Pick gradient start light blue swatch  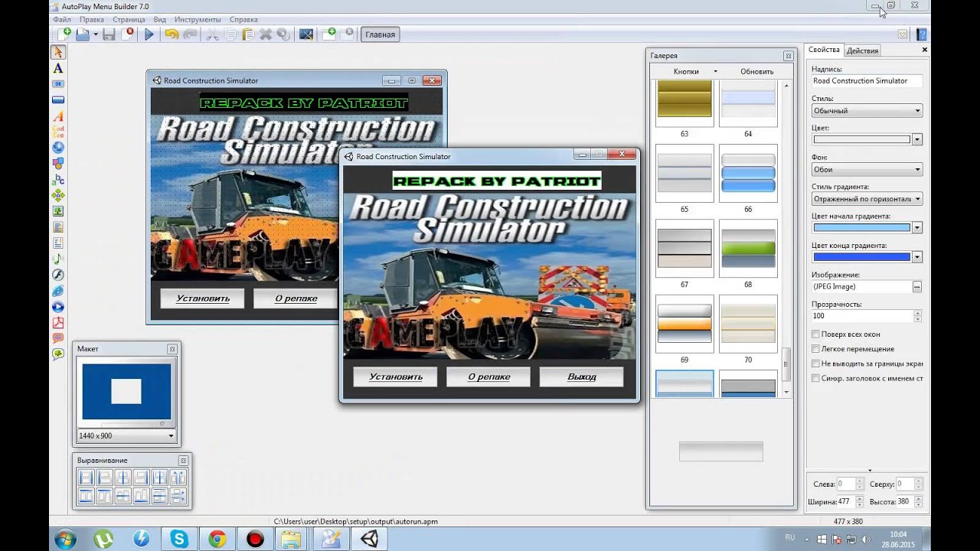[x=861, y=227]
